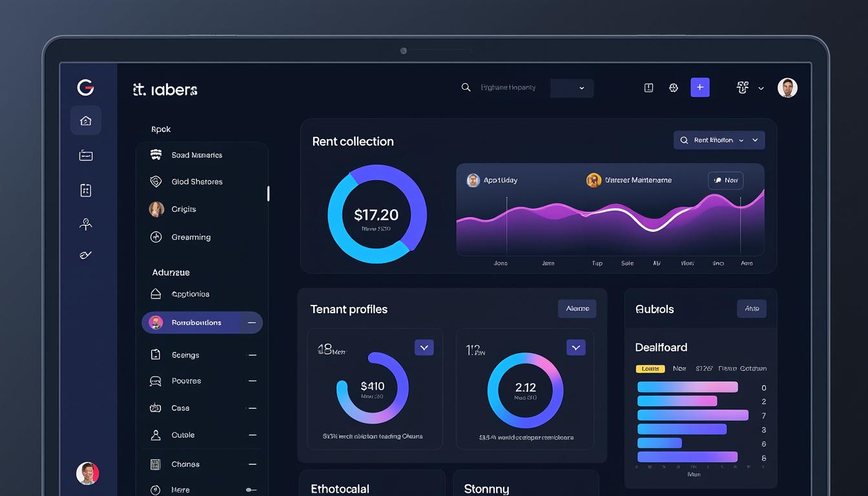Open the clipboard icon in the left rail

coord(86,190)
